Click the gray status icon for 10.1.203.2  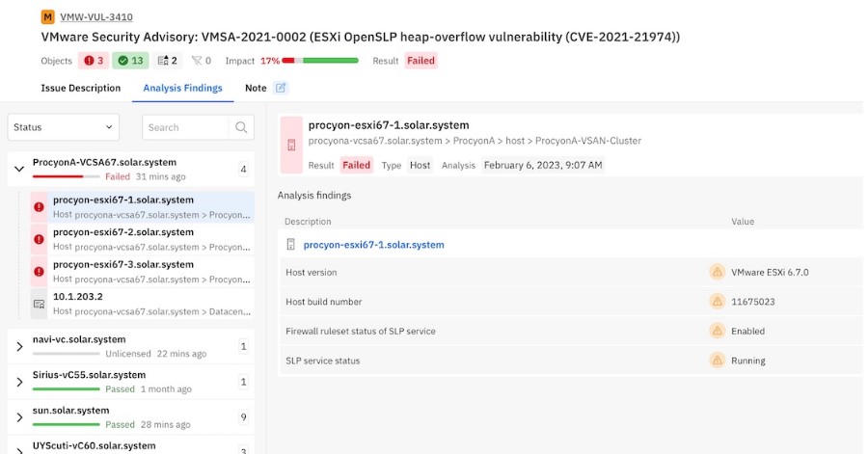39,304
